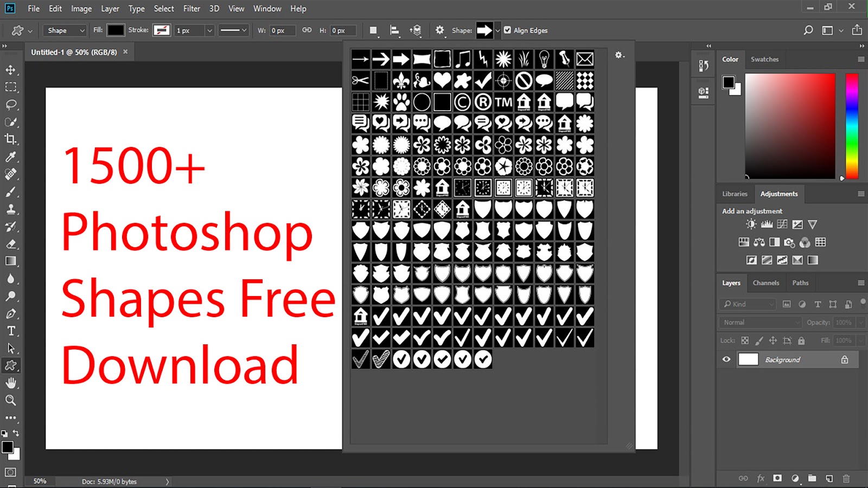
Task: Choose the paw print shape
Action: [401, 102]
